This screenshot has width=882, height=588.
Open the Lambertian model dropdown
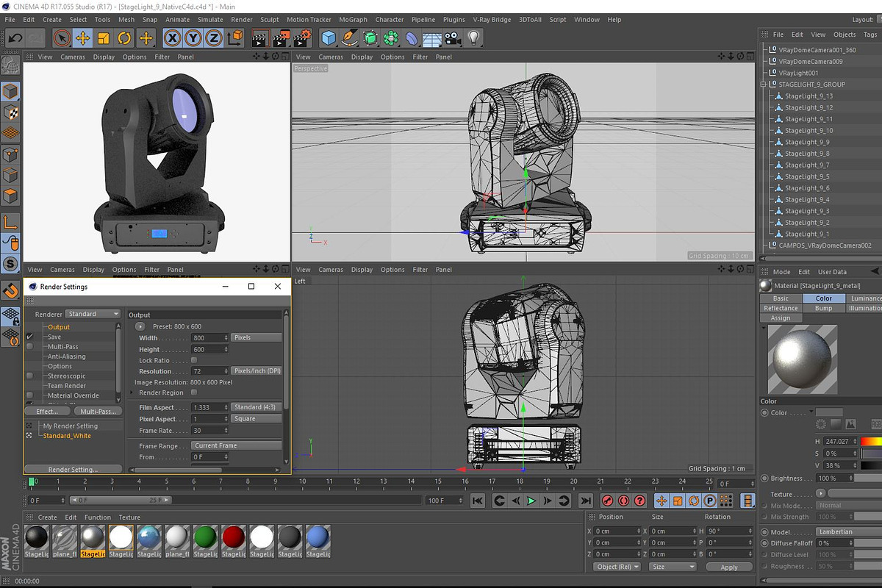click(x=848, y=531)
